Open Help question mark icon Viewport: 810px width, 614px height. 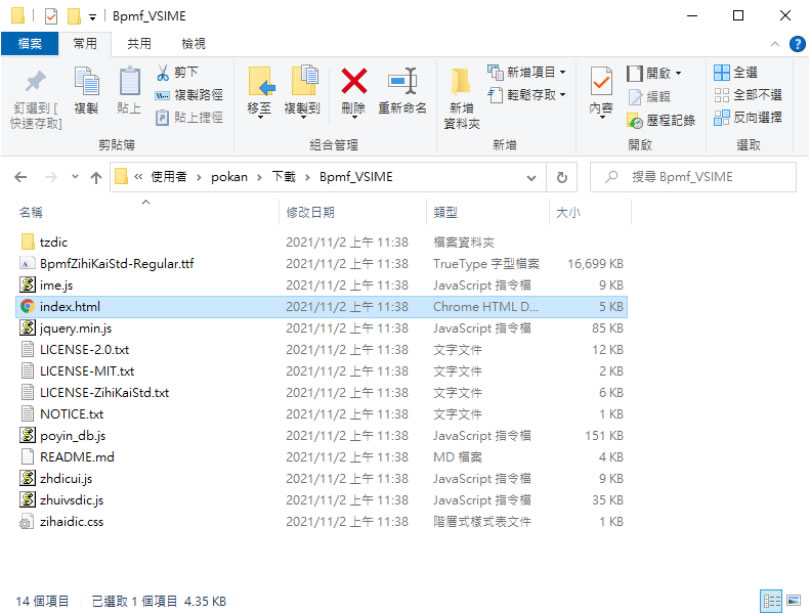[x=797, y=44]
